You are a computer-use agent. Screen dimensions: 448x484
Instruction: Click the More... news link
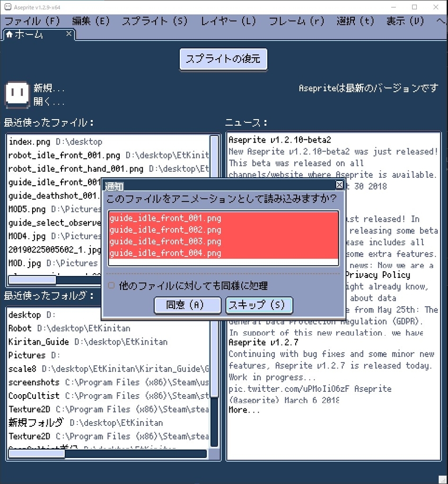[x=245, y=410]
